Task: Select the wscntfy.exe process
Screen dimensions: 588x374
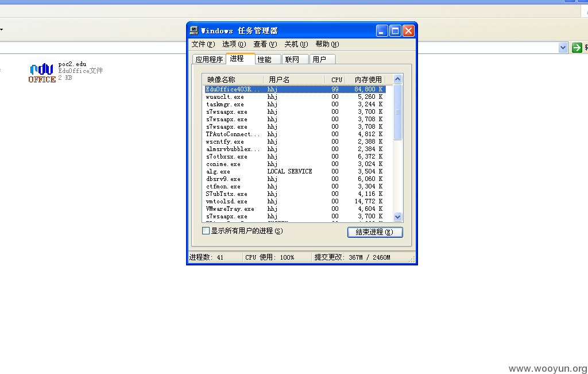Action: click(x=225, y=142)
